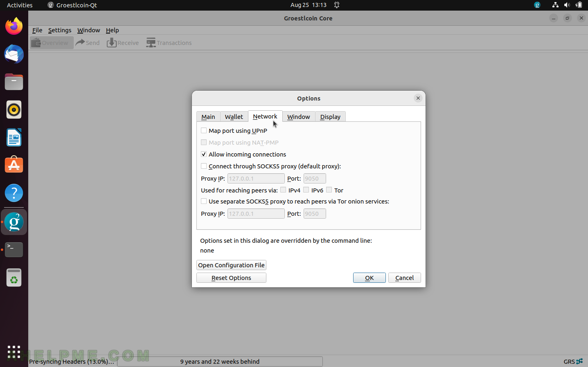Click the notification bell in top bar

tap(337, 5)
